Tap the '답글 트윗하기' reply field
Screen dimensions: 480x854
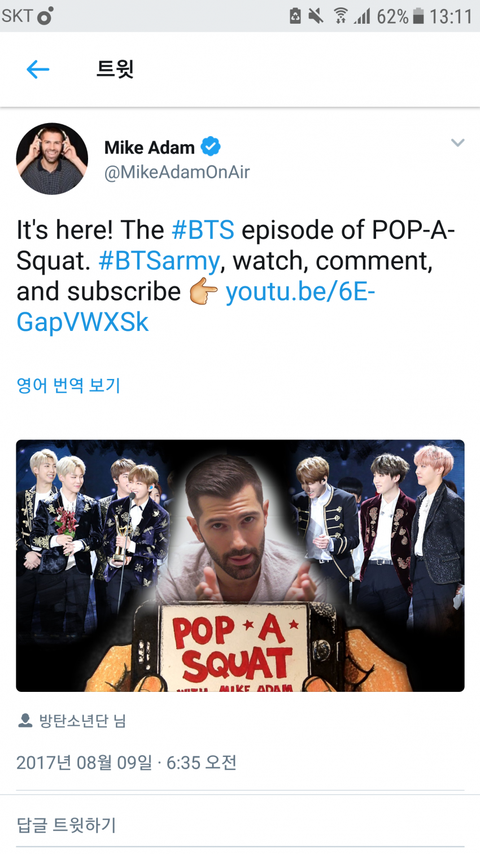[x=240, y=825]
